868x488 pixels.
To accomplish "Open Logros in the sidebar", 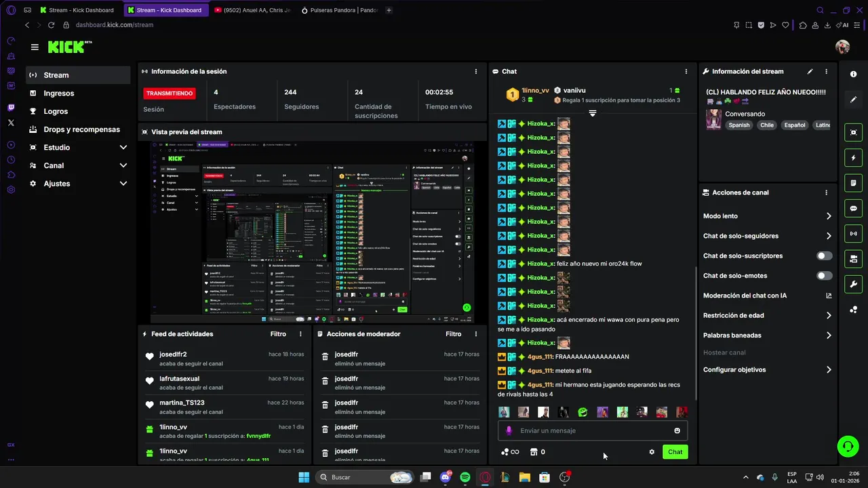I will [78, 111].
